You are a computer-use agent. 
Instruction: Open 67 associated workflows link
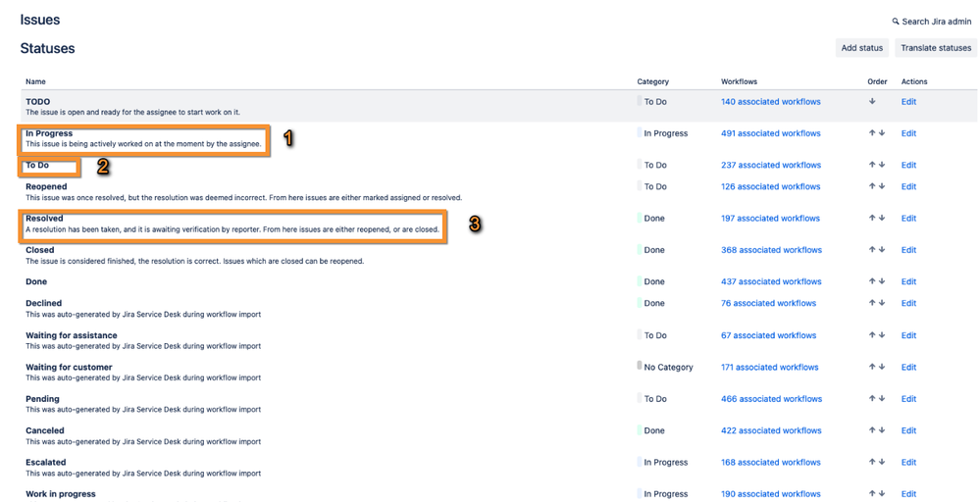point(768,335)
